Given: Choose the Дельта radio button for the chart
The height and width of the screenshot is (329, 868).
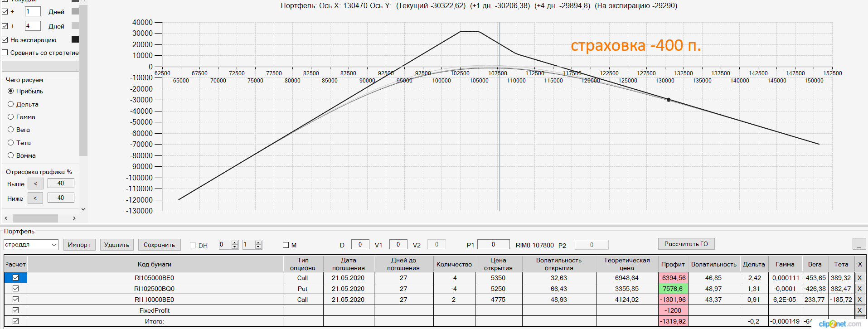Looking at the screenshot, I should click(x=11, y=104).
